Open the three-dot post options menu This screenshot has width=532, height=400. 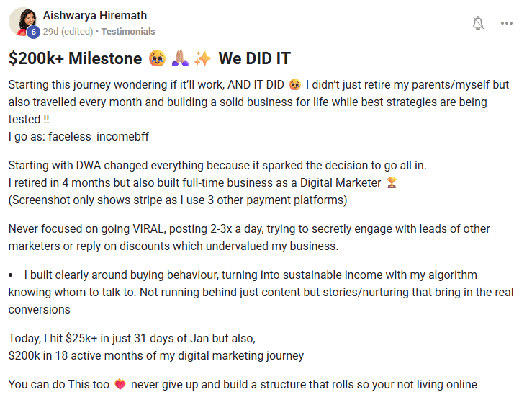[x=507, y=23]
